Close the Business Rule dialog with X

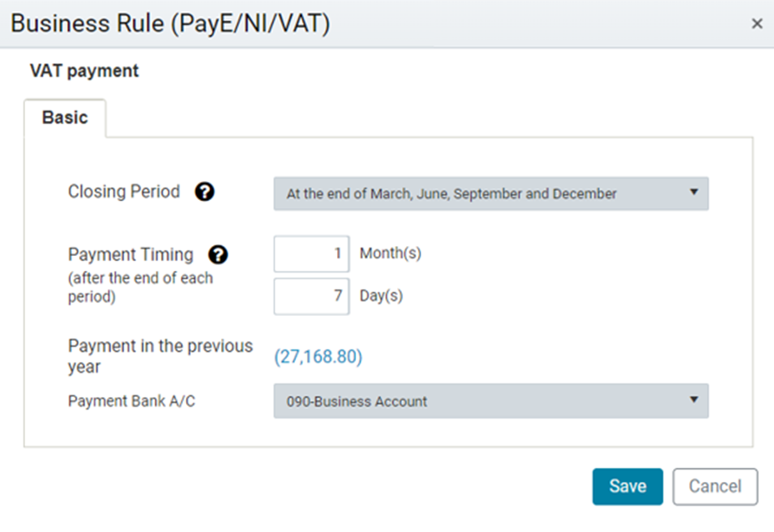pos(756,23)
